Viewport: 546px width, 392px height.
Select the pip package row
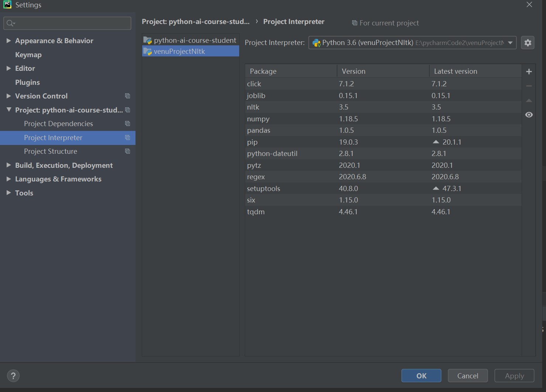coord(383,142)
